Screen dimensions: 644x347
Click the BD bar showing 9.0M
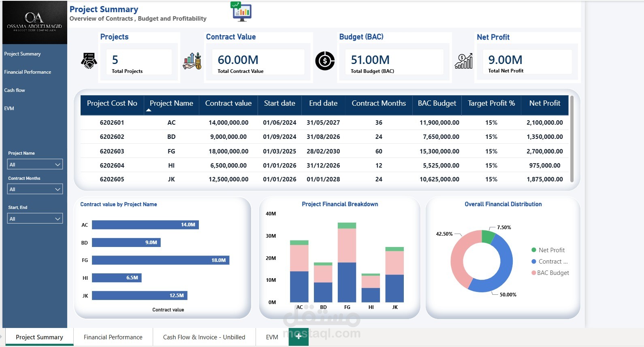(126, 243)
